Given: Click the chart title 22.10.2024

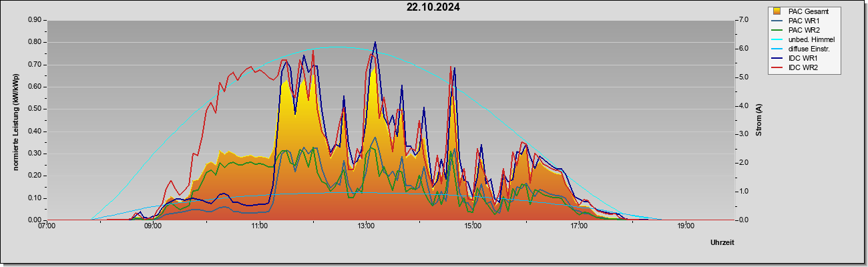Looking at the screenshot, I should [433, 8].
